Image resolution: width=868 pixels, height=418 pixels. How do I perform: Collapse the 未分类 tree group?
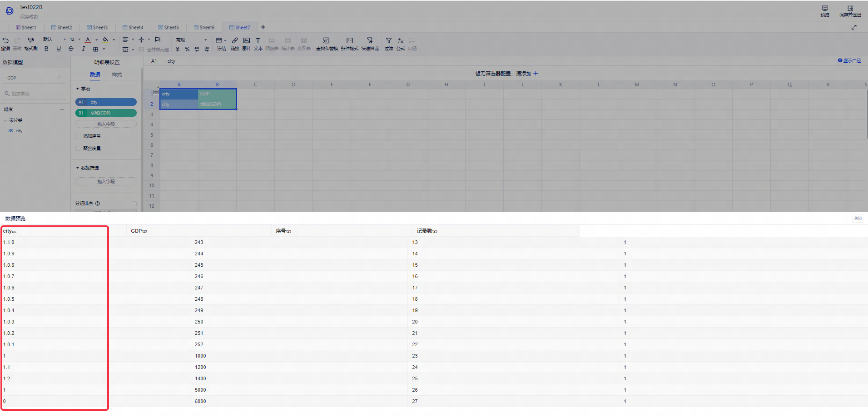(5, 120)
